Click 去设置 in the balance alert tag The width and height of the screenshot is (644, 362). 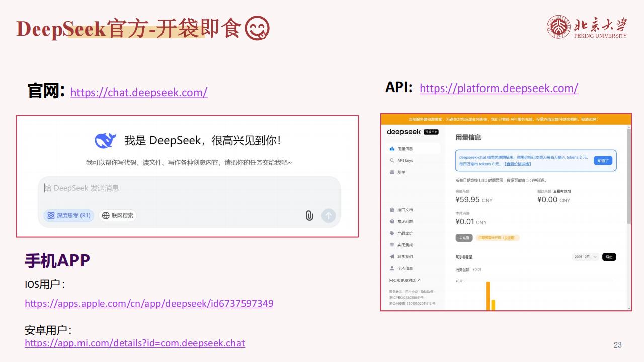click(509, 237)
